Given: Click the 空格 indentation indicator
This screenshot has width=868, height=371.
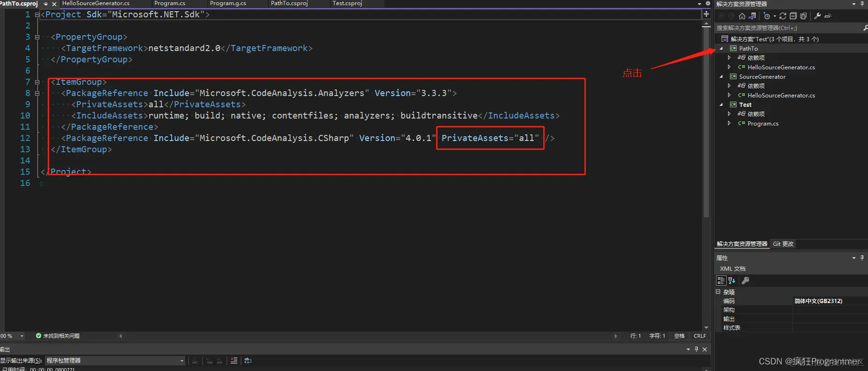Looking at the screenshot, I should click(x=679, y=336).
